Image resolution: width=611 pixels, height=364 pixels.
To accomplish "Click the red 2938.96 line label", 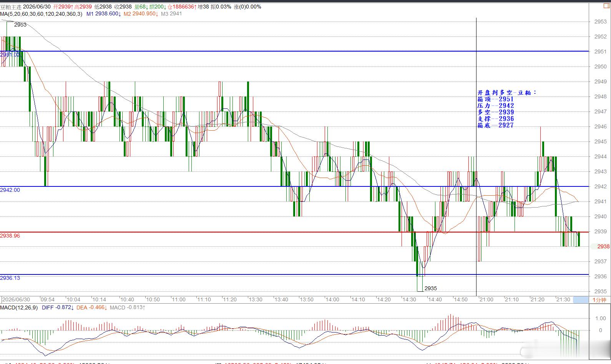I will tap(10, 236).
